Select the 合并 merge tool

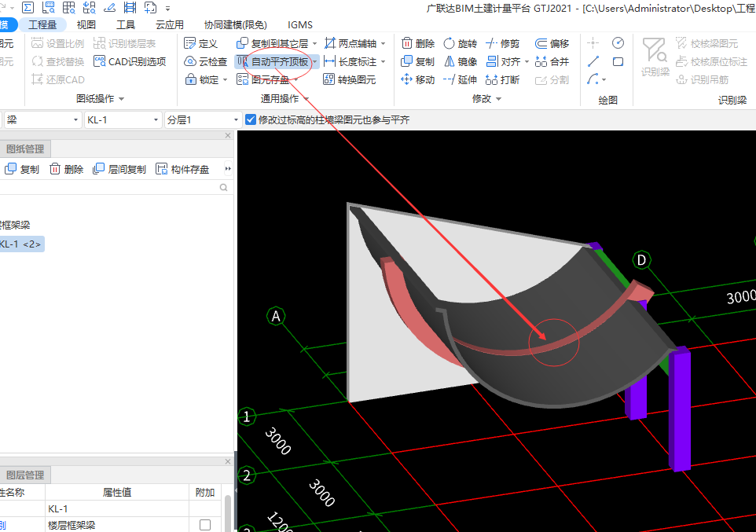click(552, 61)
